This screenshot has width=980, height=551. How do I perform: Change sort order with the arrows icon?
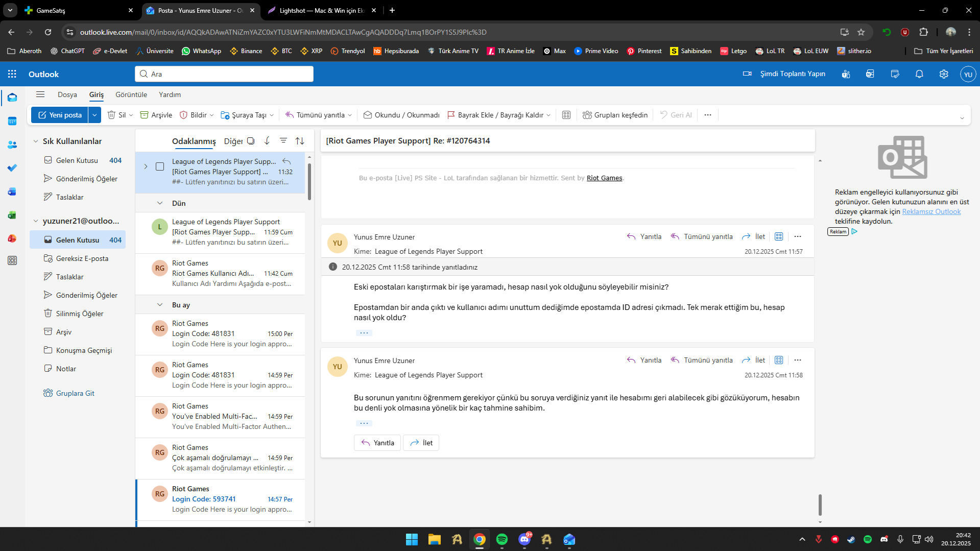[300, 141]
